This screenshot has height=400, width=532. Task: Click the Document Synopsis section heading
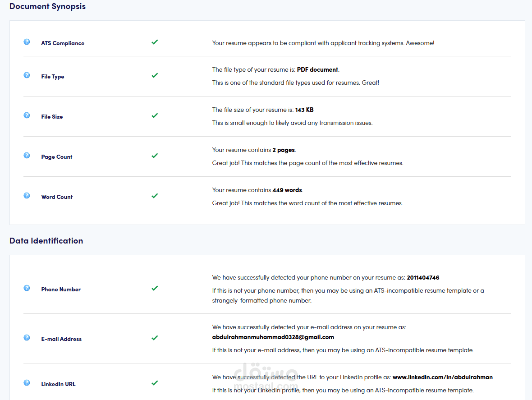tap(47, 7)
